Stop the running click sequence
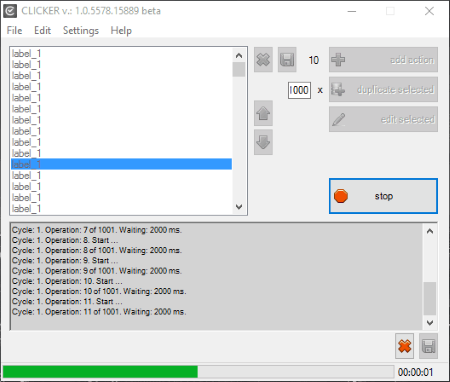 tap(383, 196)
